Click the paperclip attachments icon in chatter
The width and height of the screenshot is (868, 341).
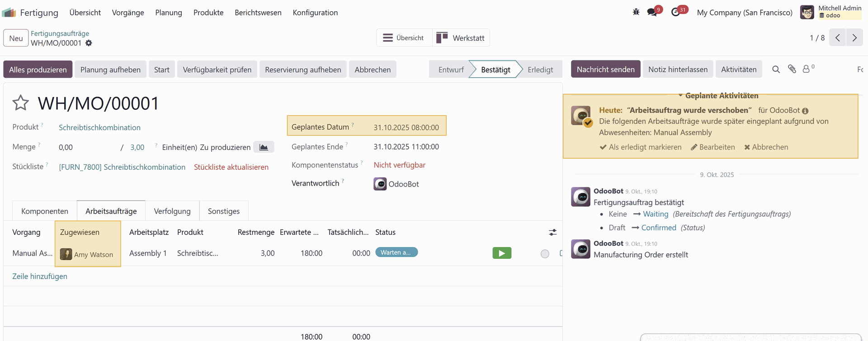pyautogui.click(x=792, y=69)
